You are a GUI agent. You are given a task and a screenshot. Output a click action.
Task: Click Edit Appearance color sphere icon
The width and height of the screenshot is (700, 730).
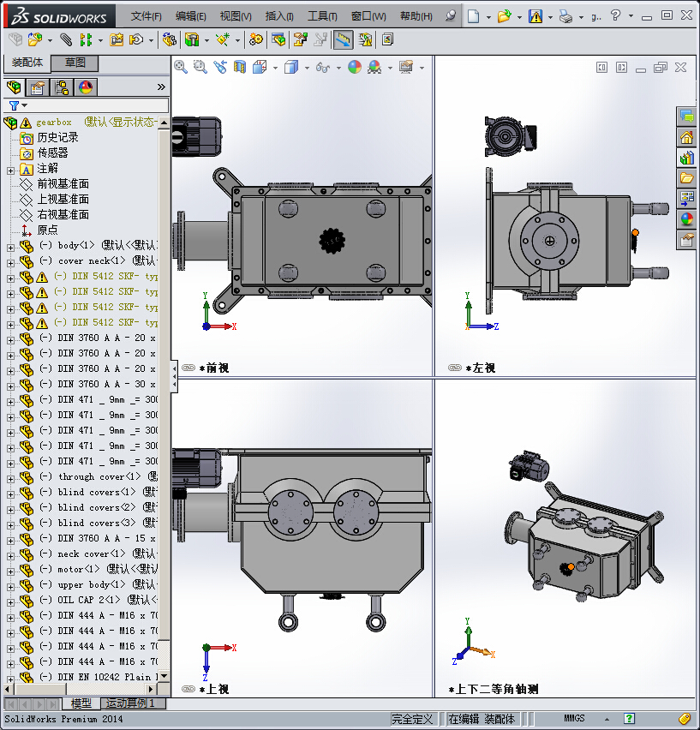point(355,68)
